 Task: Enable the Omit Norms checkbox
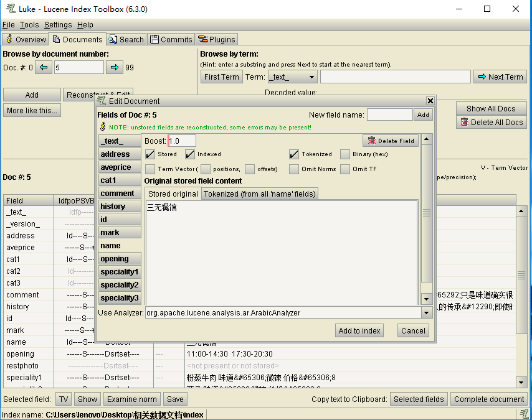(x=294, y=169)
